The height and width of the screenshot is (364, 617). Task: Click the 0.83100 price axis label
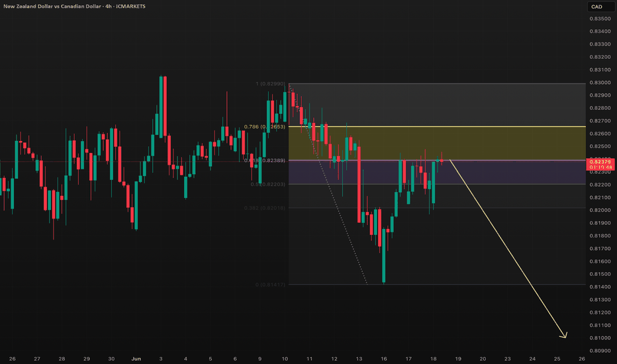(x=600, y=69)
